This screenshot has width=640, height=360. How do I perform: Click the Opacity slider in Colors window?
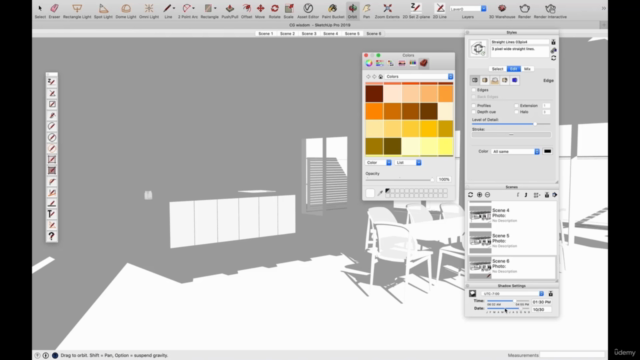(400, 179)
